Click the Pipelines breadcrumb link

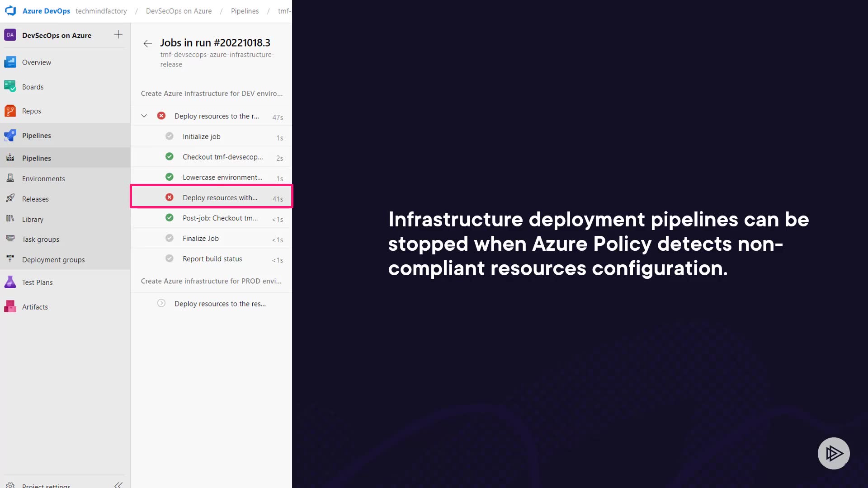point(245,11)
